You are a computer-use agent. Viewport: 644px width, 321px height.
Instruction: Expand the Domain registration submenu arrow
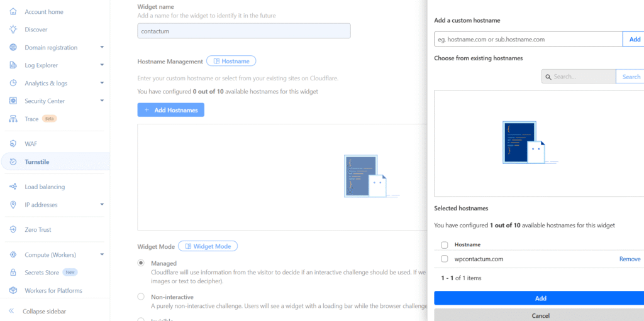click(x=102, y=48)
